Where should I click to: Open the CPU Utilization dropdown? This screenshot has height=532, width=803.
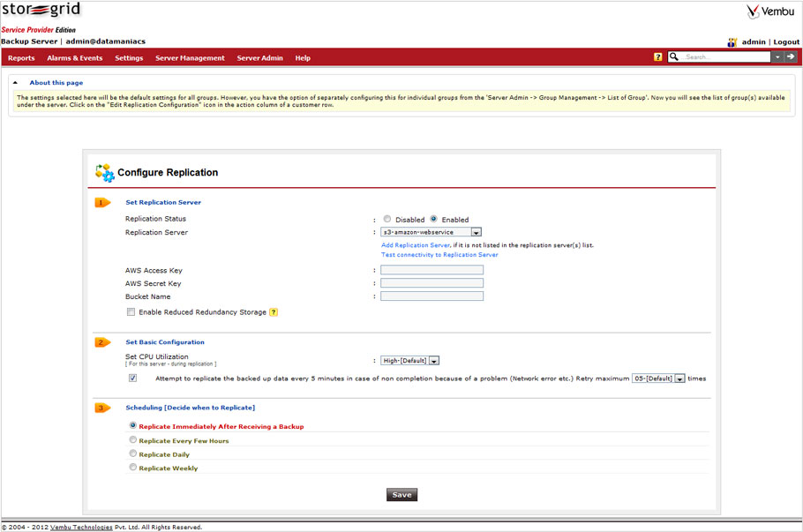click(x=433, y=360)
